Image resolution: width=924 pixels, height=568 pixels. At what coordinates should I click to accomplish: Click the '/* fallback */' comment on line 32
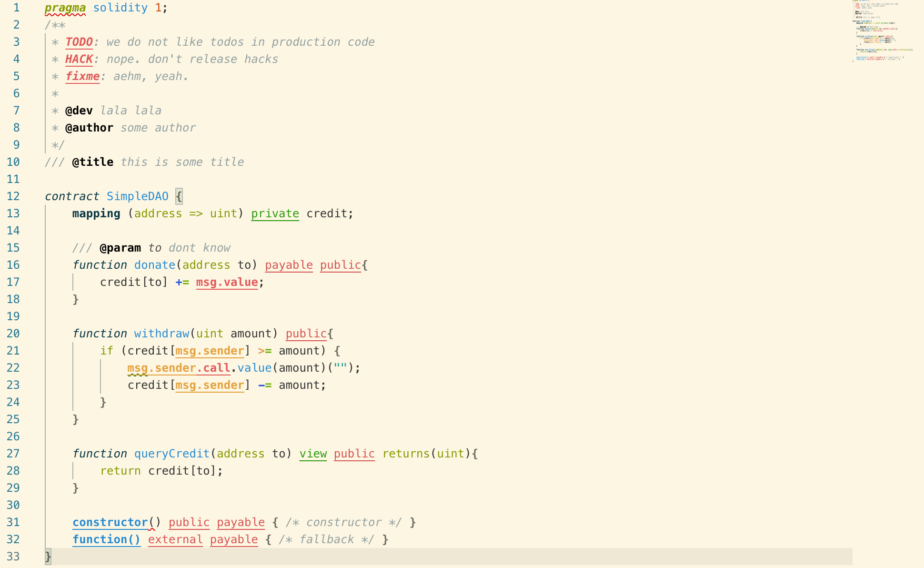pos(327,540)
